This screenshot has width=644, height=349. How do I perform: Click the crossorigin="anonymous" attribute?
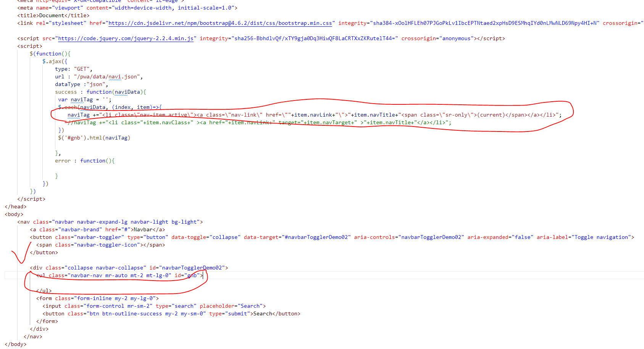pyautogui.click(x=437, y=39)
